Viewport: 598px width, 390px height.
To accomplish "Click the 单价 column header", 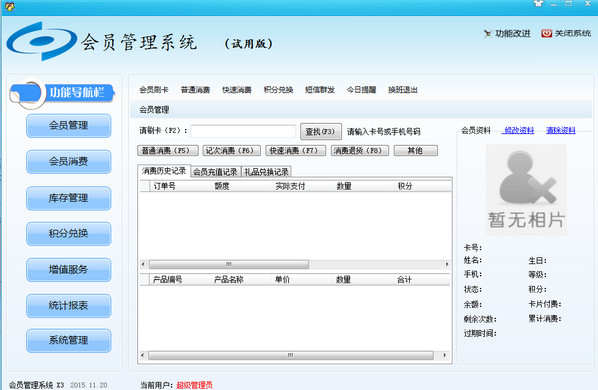I will (302, 279).
